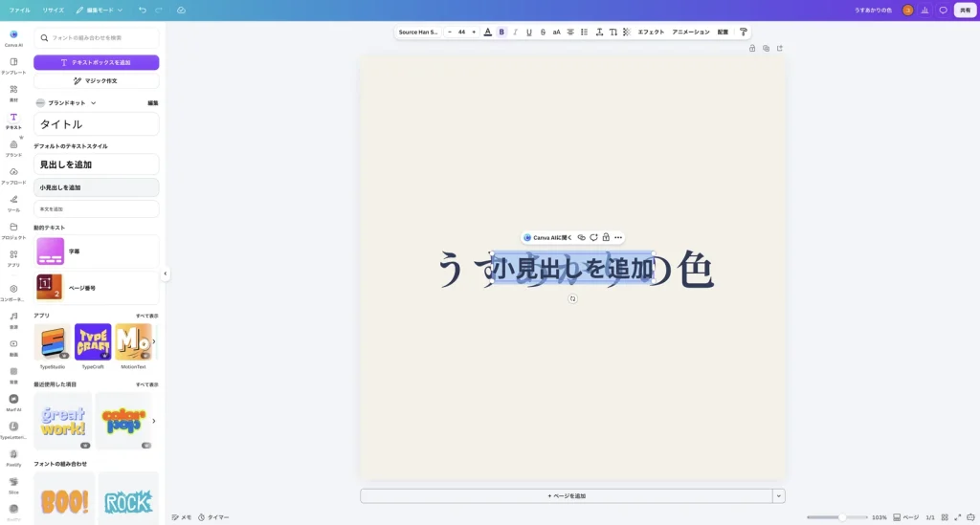Toggle uppercase aA text case
This screenshot has width=980, height=525.
click(x=556, y=32)
